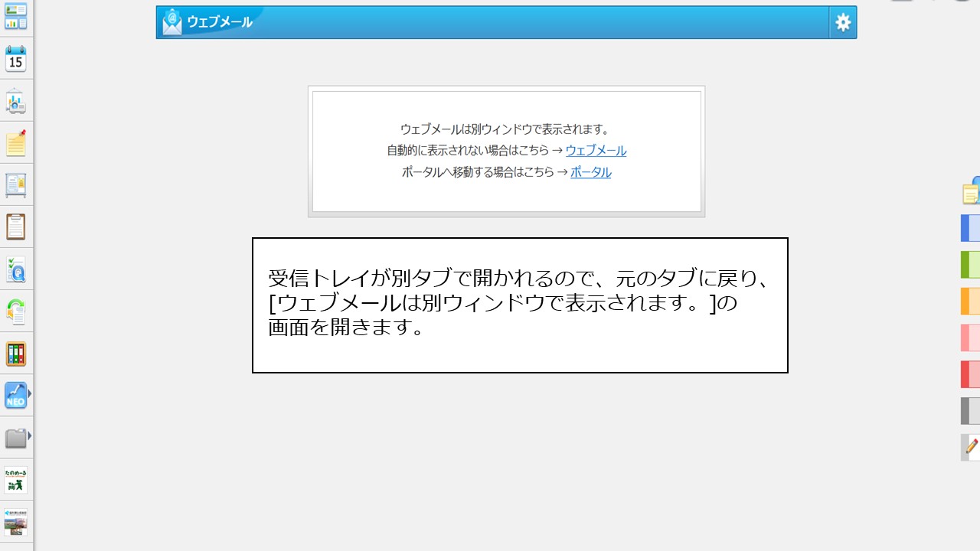
Task: Select the pink sticky note color
Action: 971,337
